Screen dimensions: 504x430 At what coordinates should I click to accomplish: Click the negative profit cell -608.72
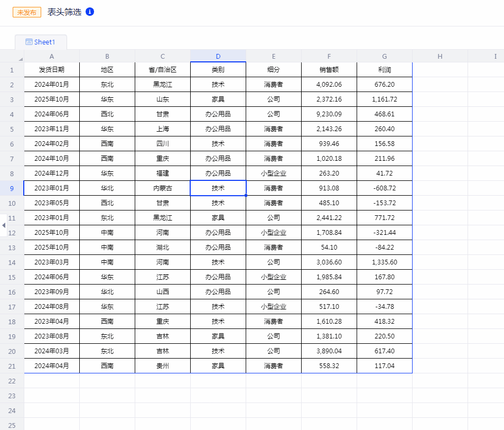coord(384,188)
